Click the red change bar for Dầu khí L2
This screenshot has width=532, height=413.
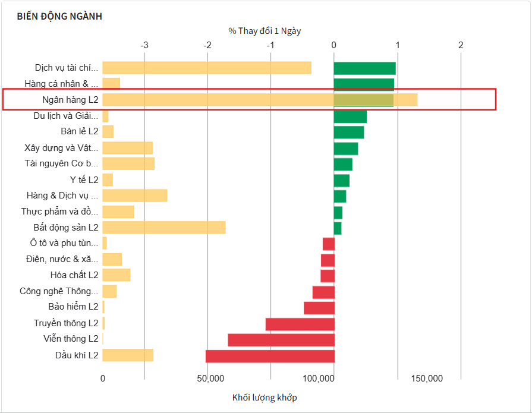point(270,356)
